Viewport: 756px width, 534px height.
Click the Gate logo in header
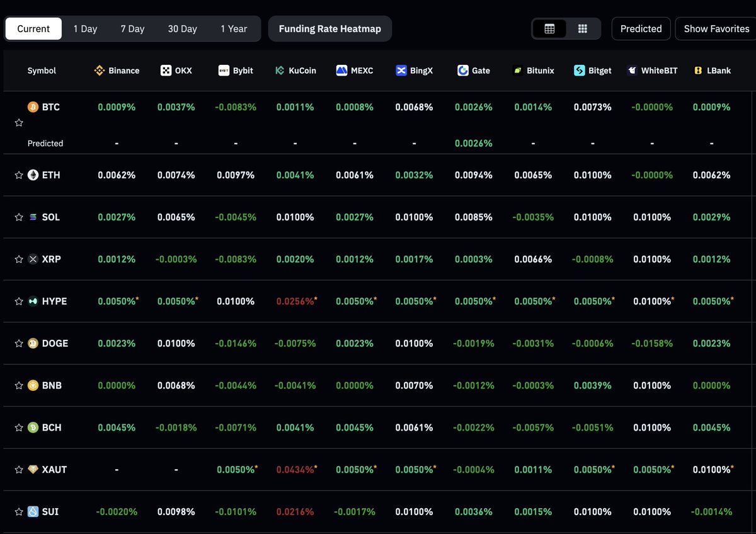(463, 71)
